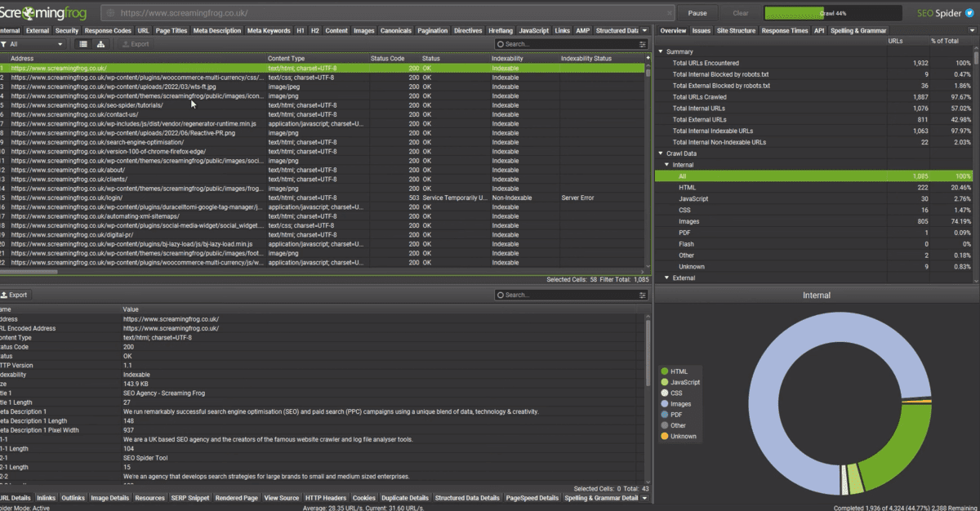Click the 143.9 KB size value
The height and width of the screenshot is (511, 980).
coord(135,383)
